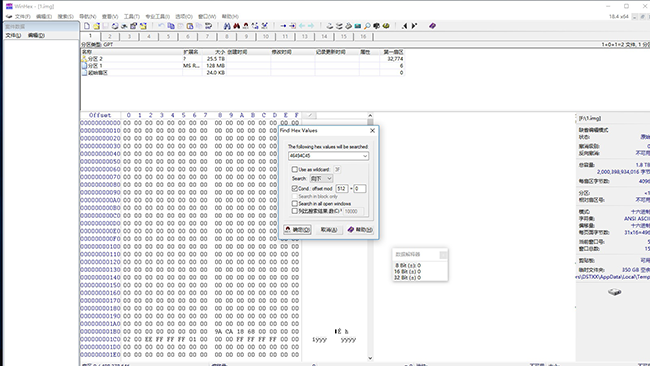This screenshot has height=366, width=650.
Task: Click the magnifier disk tool icon
Action: click(367, 26)
